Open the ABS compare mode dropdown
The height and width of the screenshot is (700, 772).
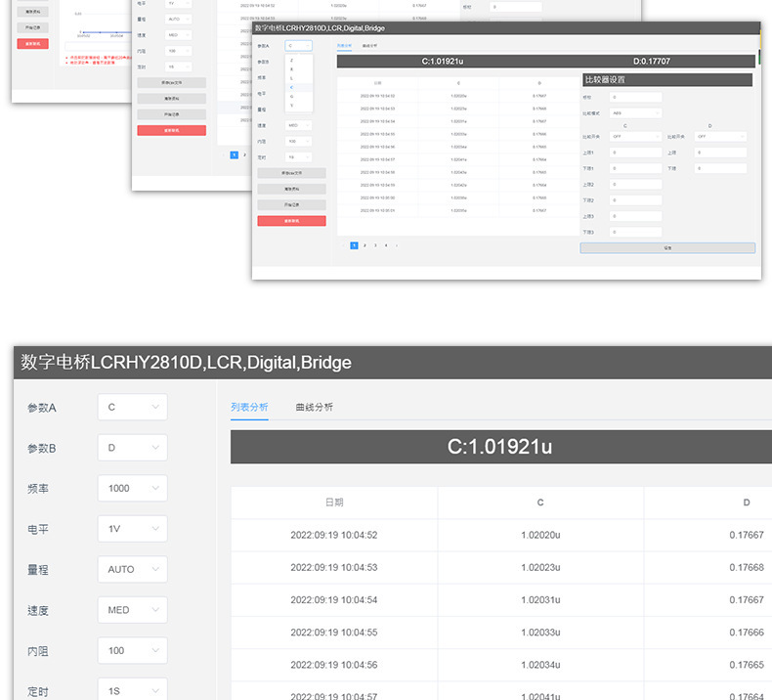[635, 112]
